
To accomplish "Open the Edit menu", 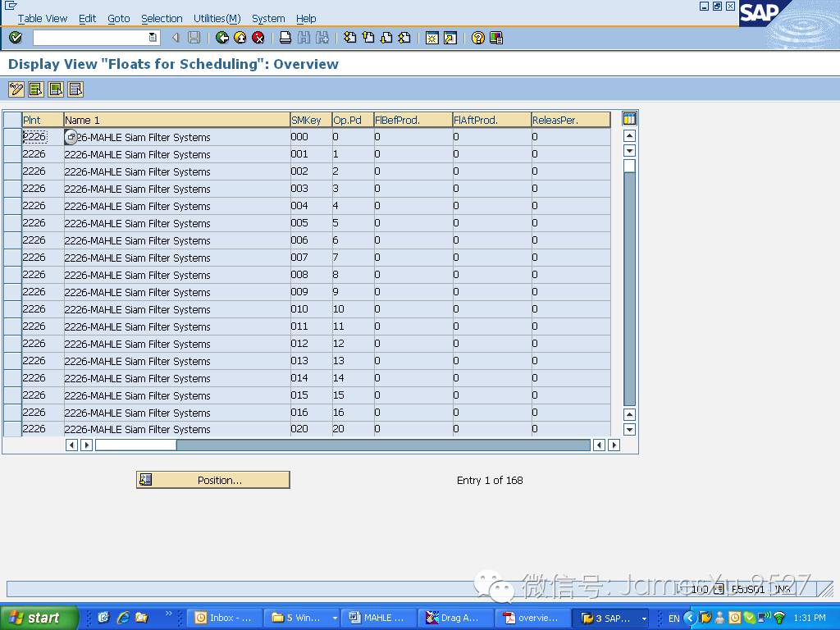I will 87,19.
